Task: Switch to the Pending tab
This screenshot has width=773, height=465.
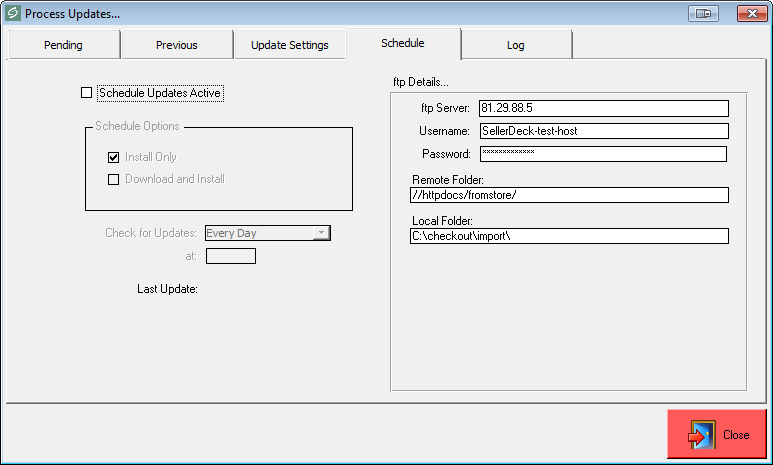Action: click(63, 45)
